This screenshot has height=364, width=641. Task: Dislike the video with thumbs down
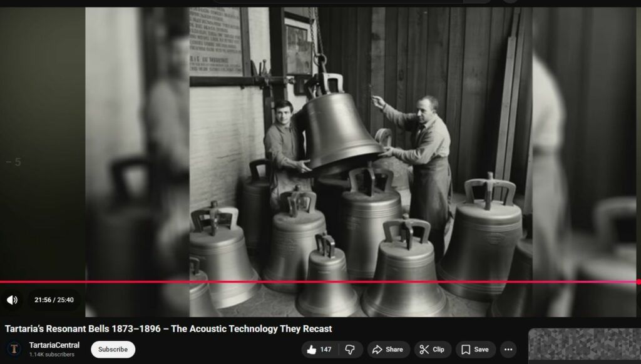tap(351, 350)
